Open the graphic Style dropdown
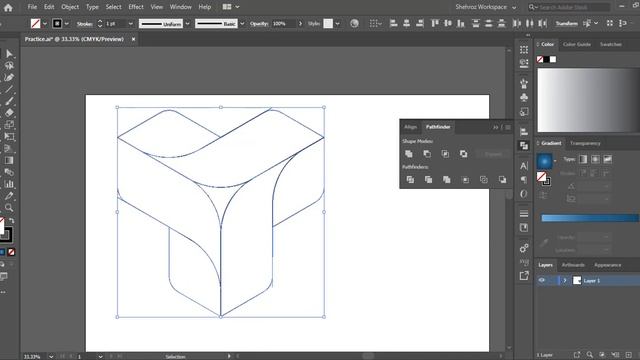This screenshot has height=360, width=640. [x=337, y=24]
